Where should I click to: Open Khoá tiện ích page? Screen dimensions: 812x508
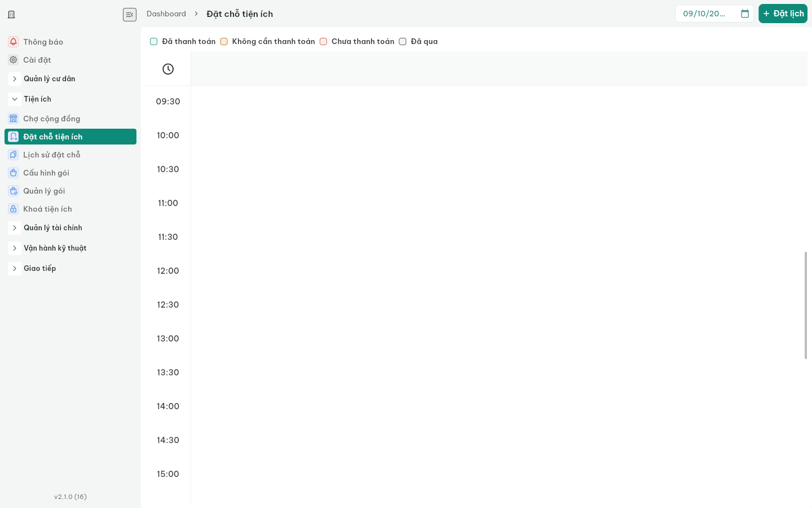click(70, 209)
